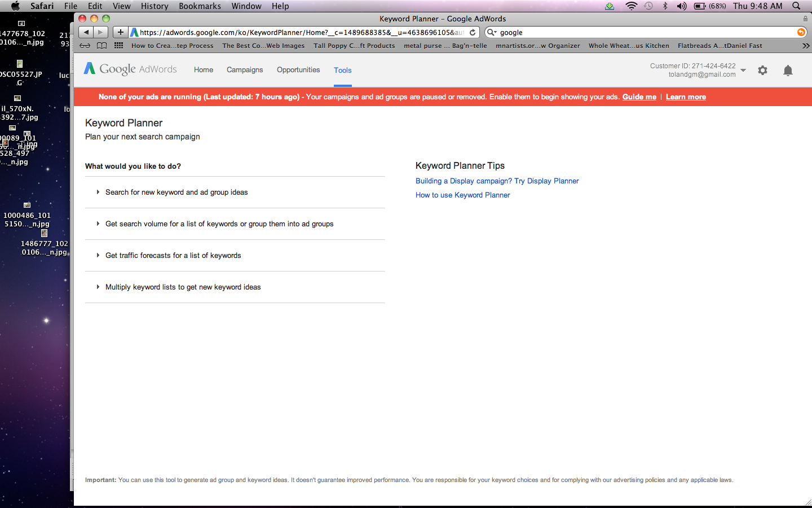Image resolution: width=812 pixels, height=508 pixels.
Task: Go forward with Safari forward arrow
Action: [100, 32]
